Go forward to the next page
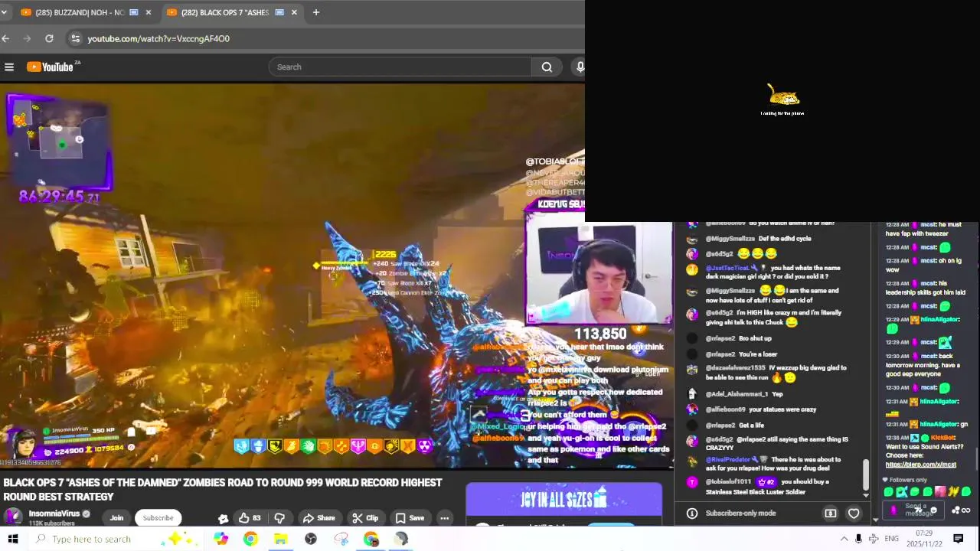Viewport: 980px width, 551px height. [x=28, y=38]
